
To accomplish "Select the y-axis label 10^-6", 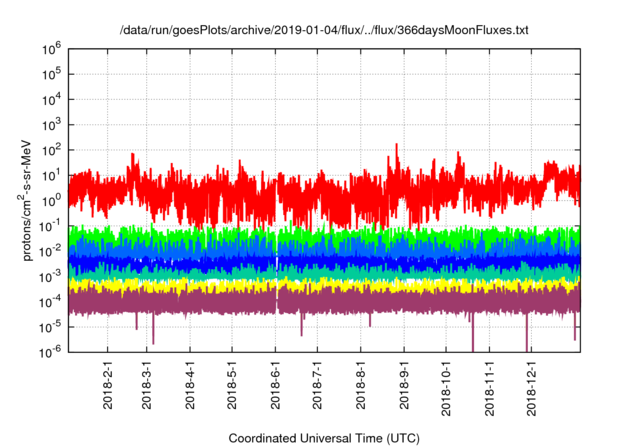I will point(51,352).
